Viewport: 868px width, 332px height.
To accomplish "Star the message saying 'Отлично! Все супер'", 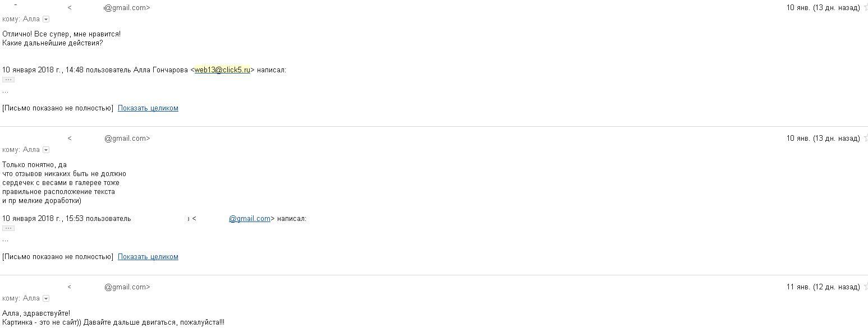I will [x=866, y=8].
